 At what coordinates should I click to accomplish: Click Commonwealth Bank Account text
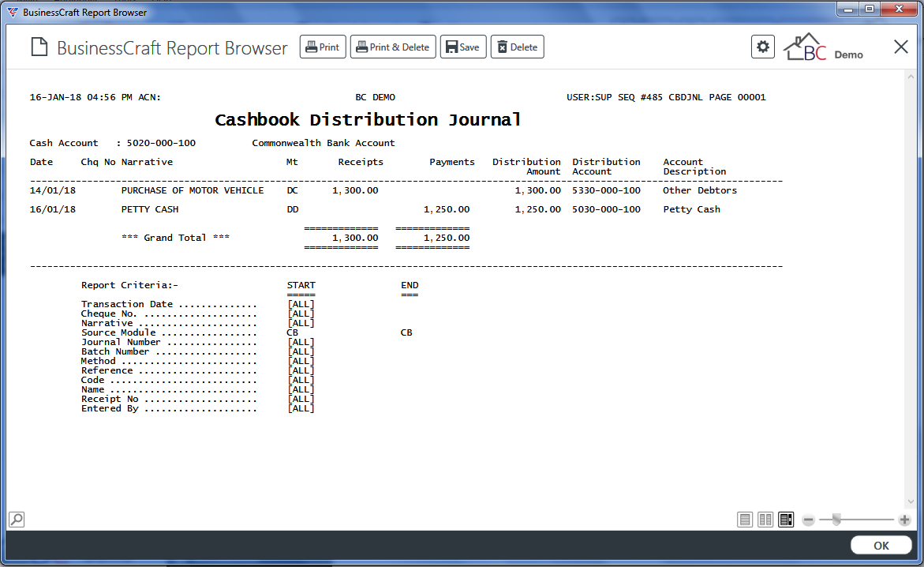click(x=324, y=143)
